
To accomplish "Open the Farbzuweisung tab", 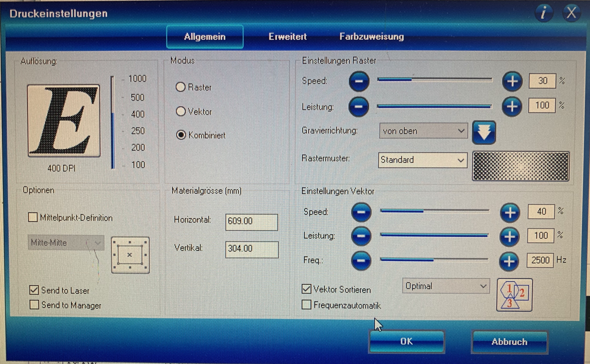I will click(371, 37).
